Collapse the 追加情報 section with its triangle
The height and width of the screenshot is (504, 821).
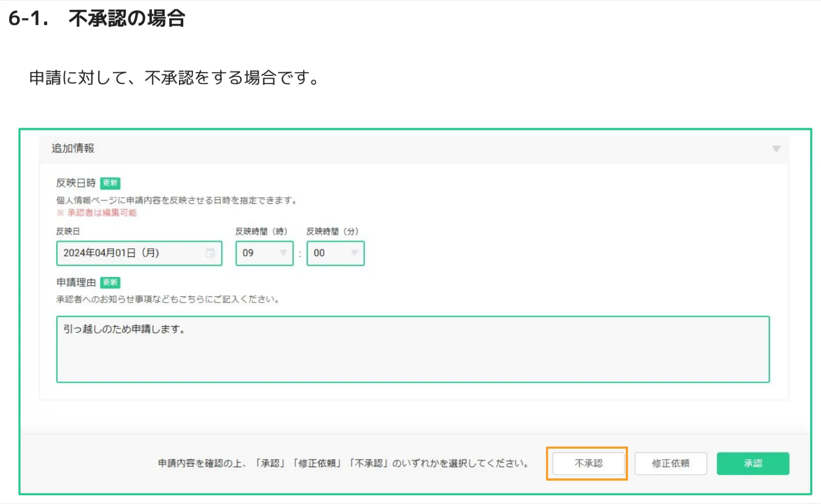coord(776,149)
